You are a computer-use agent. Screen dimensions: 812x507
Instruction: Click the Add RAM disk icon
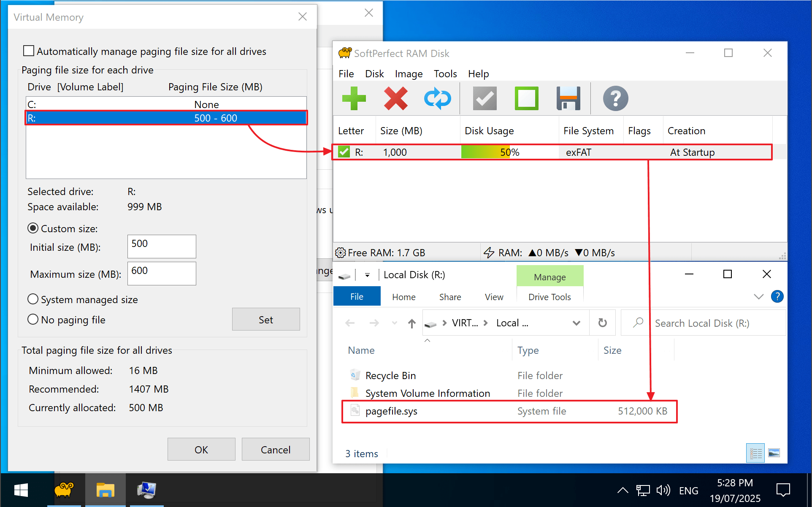[354, 98]
